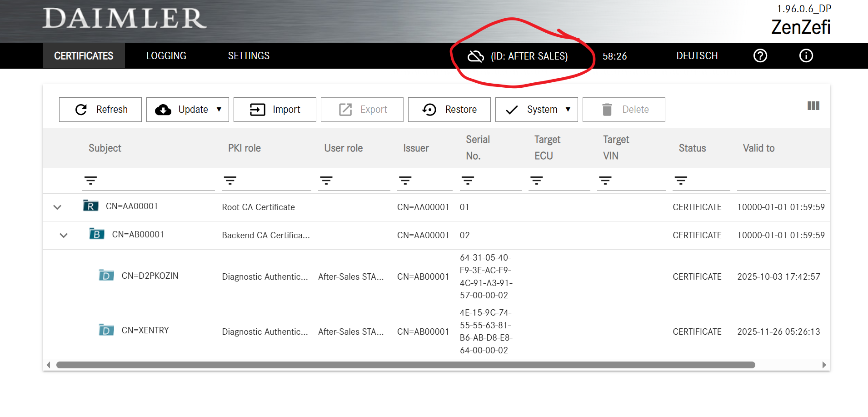Screen dimensions: 868x417
Task: Switch to the SETTINGS tab
Action: (x=249, y=56)
